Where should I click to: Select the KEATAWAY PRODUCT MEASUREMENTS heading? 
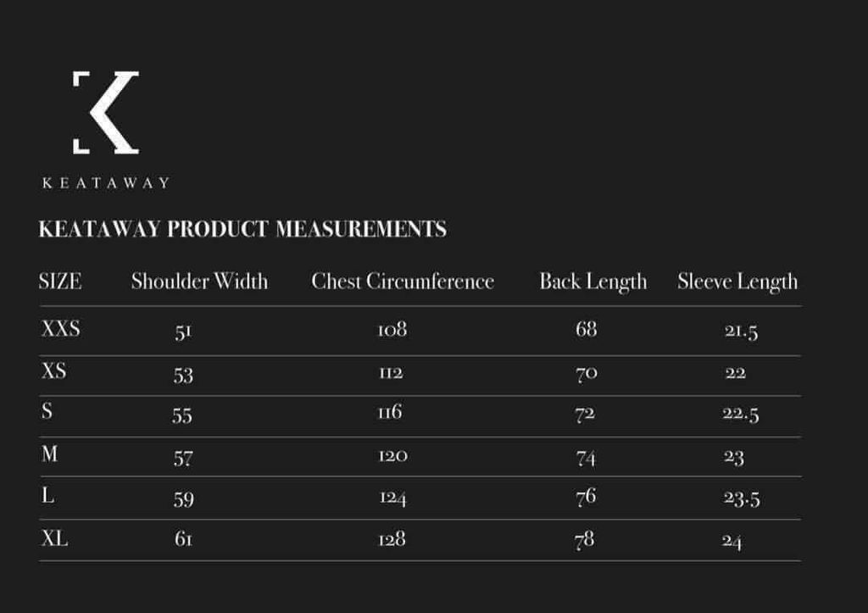tap(242, 229)
